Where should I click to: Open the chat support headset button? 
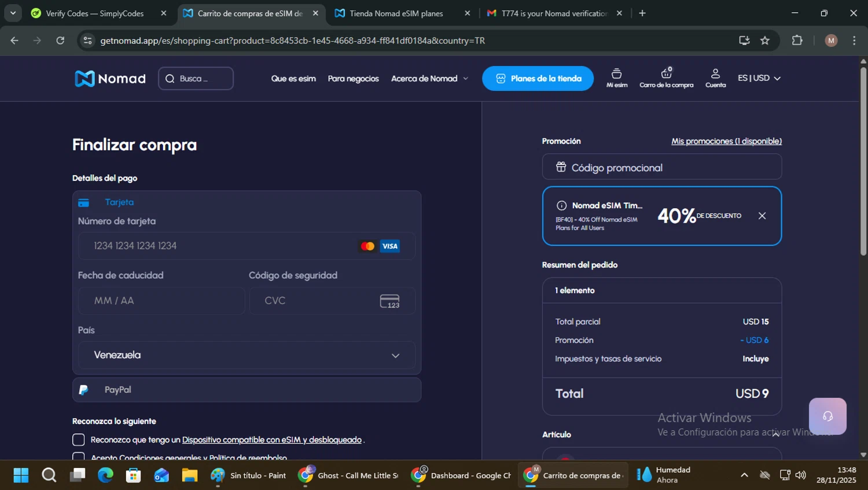(827, 416)
